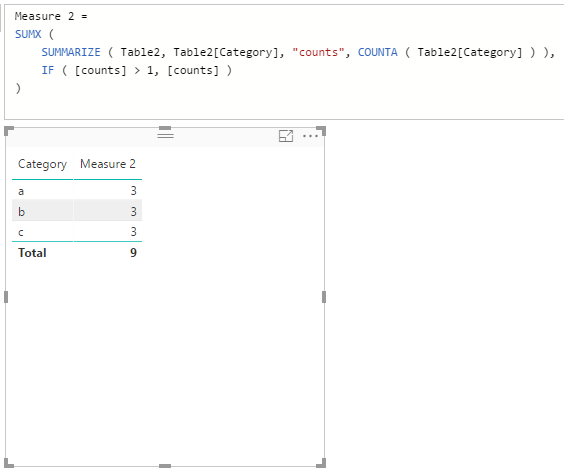This screenshot has height=473, width=564.
Task: Select the left-middle resize handle of visual
Action: click(x=6, y=297)
